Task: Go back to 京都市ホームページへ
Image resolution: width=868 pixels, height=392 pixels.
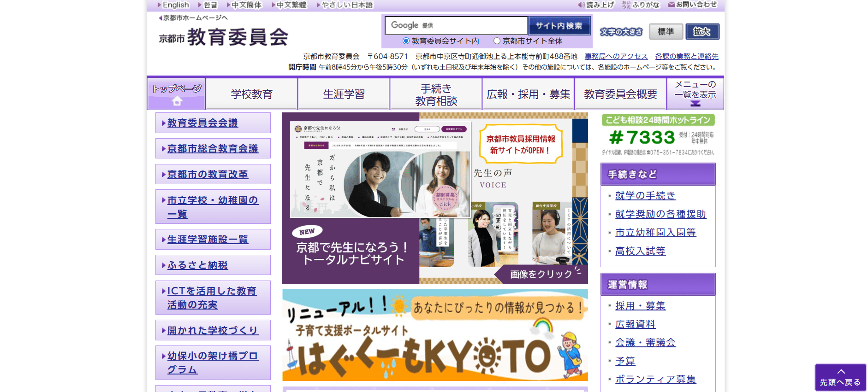Action: point(193,18)
